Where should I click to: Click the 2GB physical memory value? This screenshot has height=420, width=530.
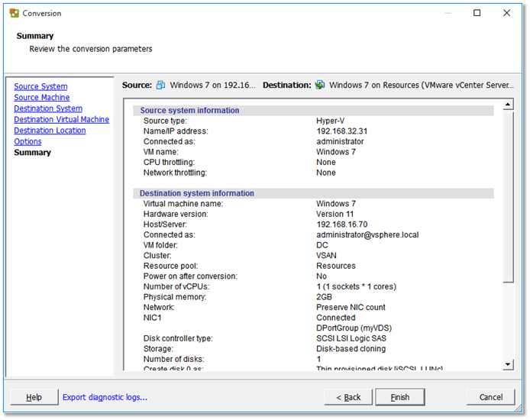(x=324, y=297)
